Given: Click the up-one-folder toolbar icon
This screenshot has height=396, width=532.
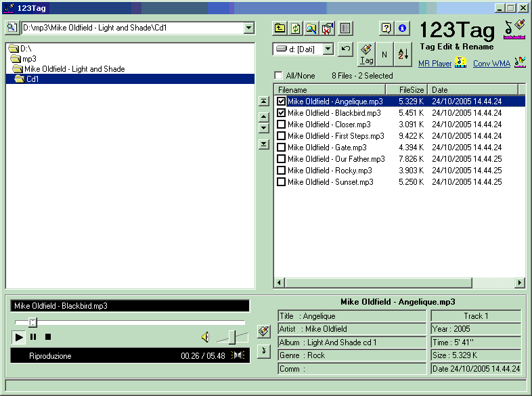Looking at the screenshot, I should pyautogui.click(x=280, y=28).
